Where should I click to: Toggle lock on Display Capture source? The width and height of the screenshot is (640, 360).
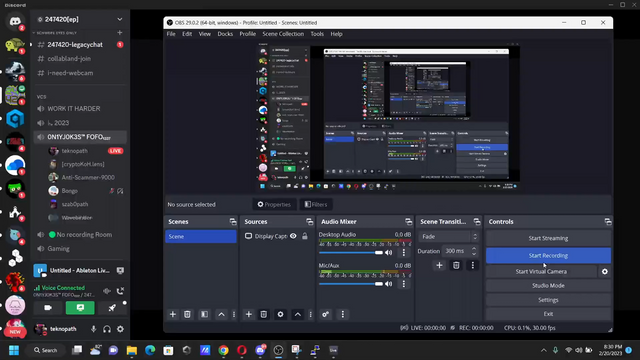tap(305, 236)
